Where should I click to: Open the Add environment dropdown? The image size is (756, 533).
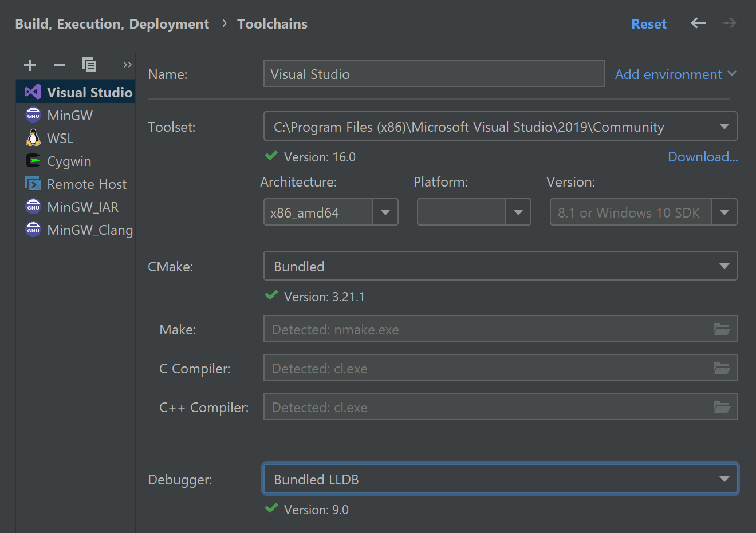point(675,74)
